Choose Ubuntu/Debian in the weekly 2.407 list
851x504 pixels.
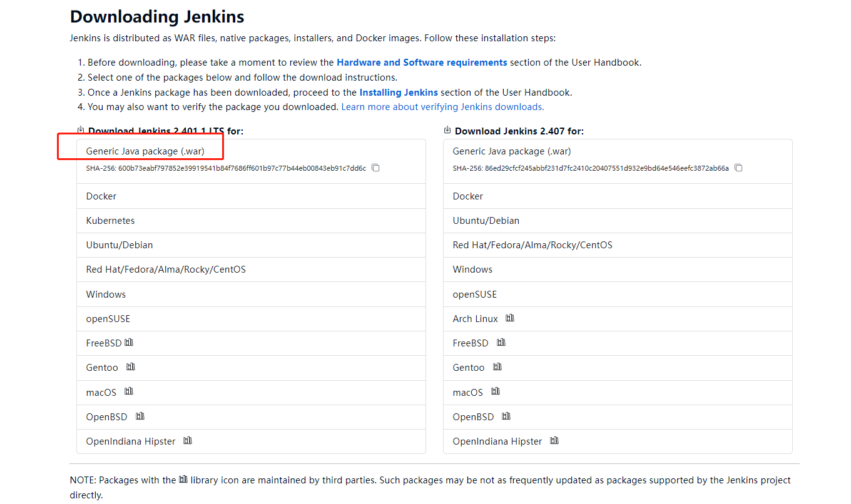618,221
